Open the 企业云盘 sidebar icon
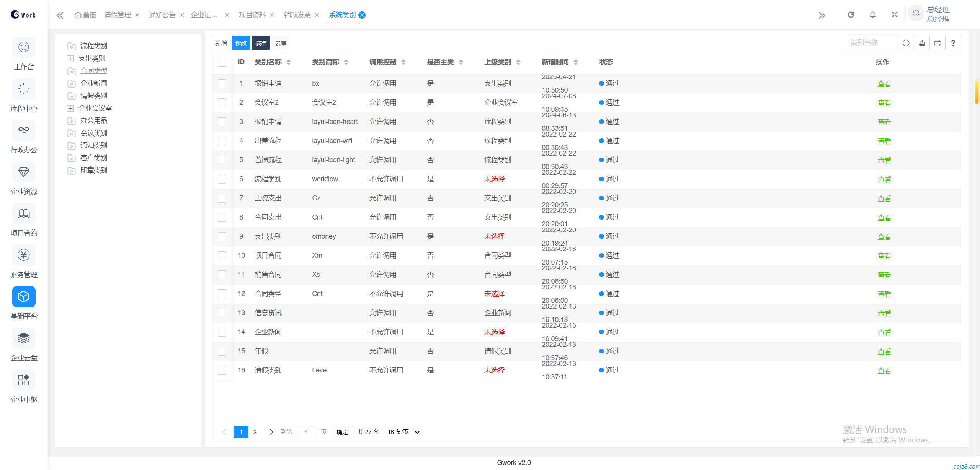The width and height of the screenshot is (980, 470). click(24, 338)
